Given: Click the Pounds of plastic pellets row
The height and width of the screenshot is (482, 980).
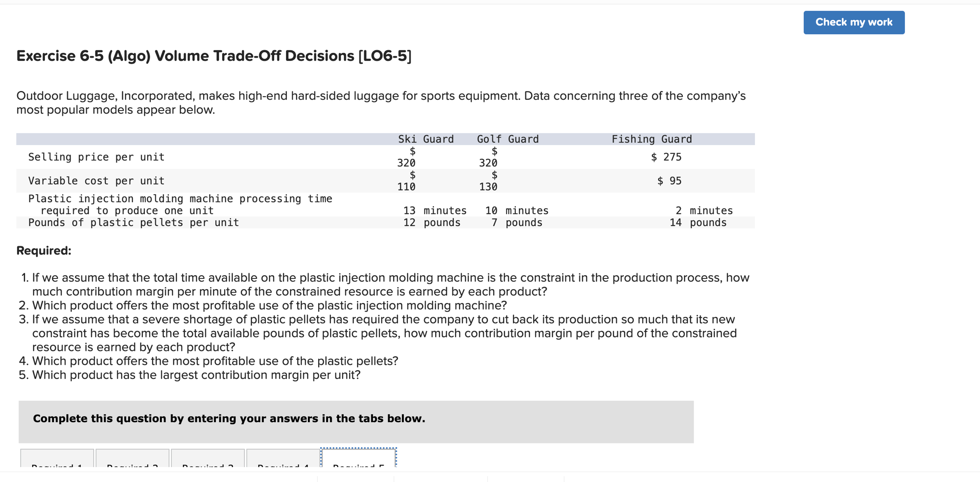Looking at the screenshot, I should 133,222.
